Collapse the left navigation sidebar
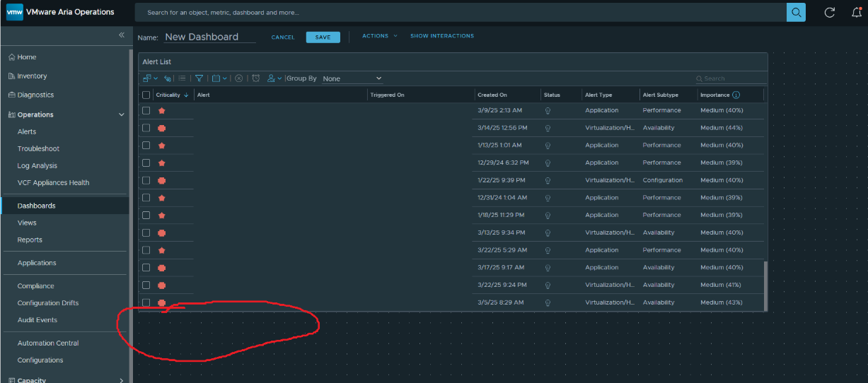The image size is (868, 383). coord(121,35)
